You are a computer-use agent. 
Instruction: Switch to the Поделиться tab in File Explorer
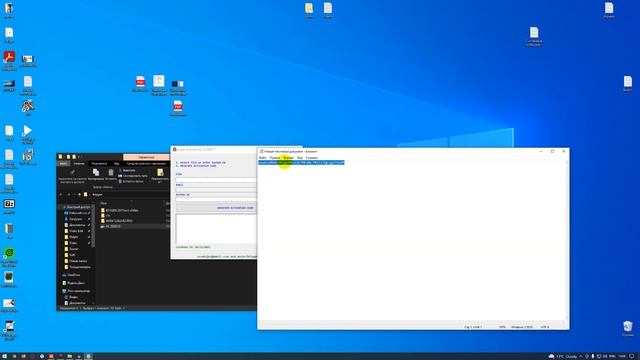coord(99,164)
